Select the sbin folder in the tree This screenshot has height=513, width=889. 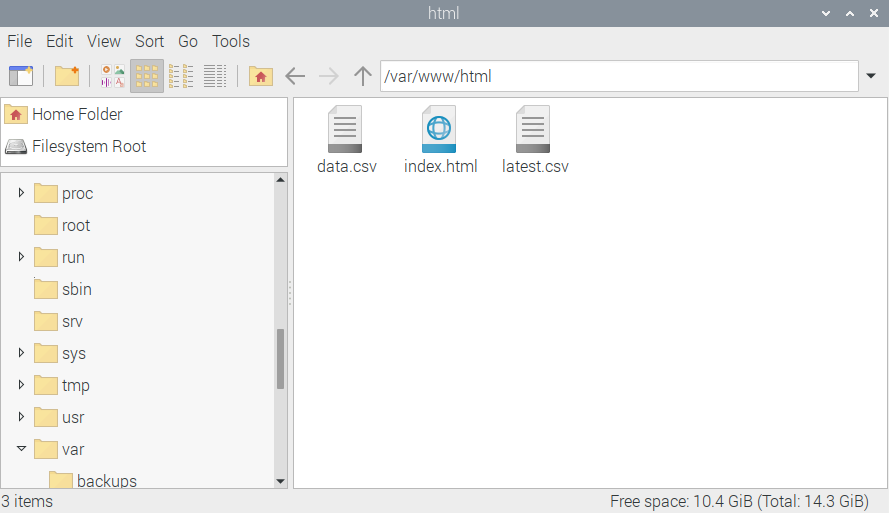point(63,290)
